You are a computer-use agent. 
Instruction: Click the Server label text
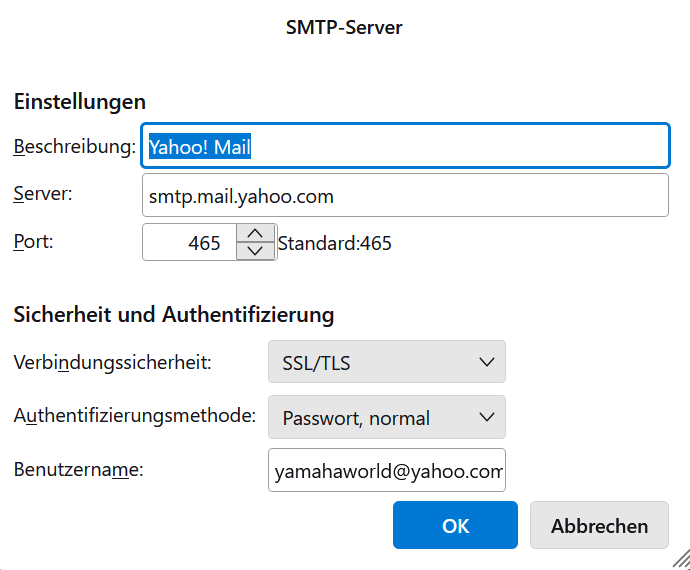click(43, 193)
